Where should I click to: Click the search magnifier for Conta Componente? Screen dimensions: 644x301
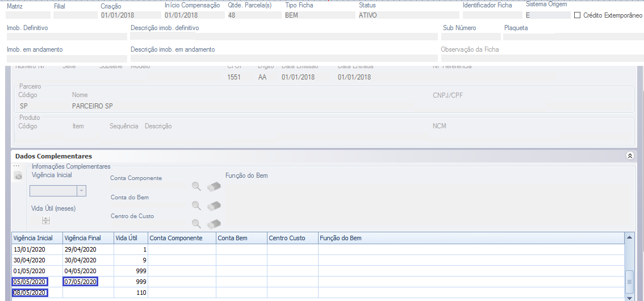pyautogui.click(x=196, y=186)
